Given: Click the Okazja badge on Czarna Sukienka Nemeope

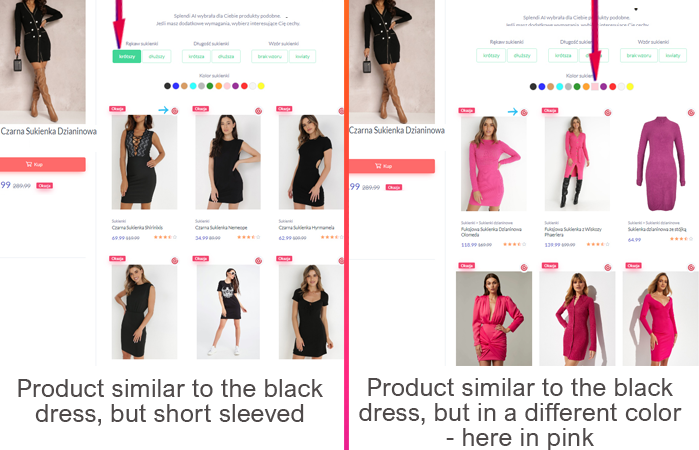Looking at the screenshot, I should pos(201,109).
